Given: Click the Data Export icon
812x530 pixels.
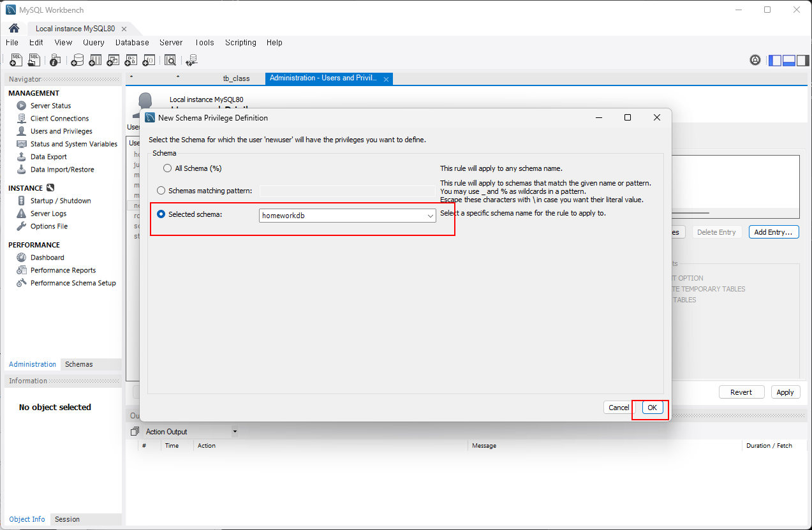Looking at the screenshot, I should [22, 157].
